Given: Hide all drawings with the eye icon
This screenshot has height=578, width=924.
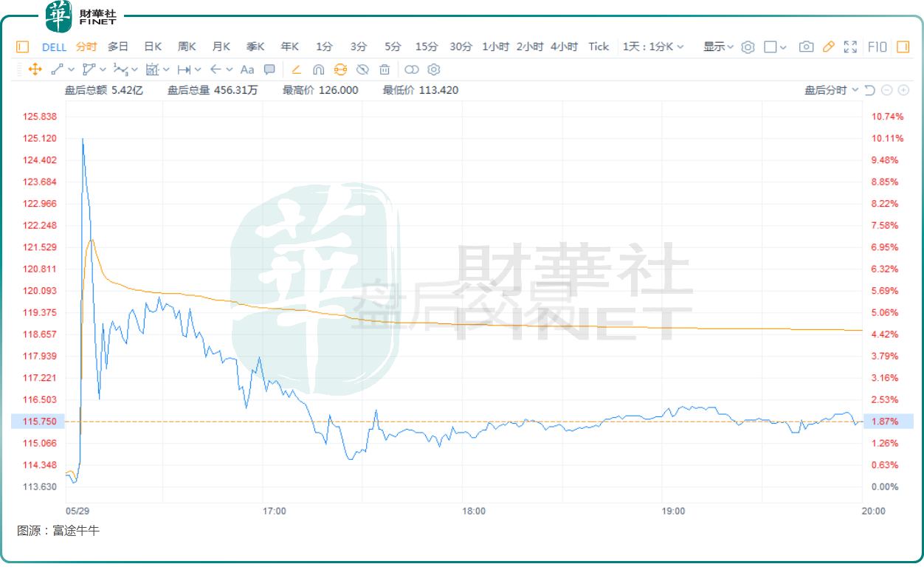Looking at the screenshot, I should pyautogui.click(x=362, y=69).
